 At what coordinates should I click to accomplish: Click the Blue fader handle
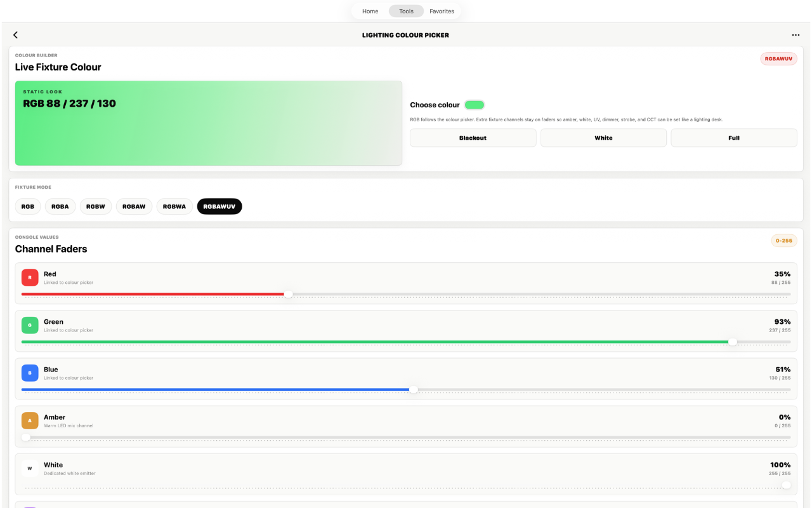click(x=414, y=389)
